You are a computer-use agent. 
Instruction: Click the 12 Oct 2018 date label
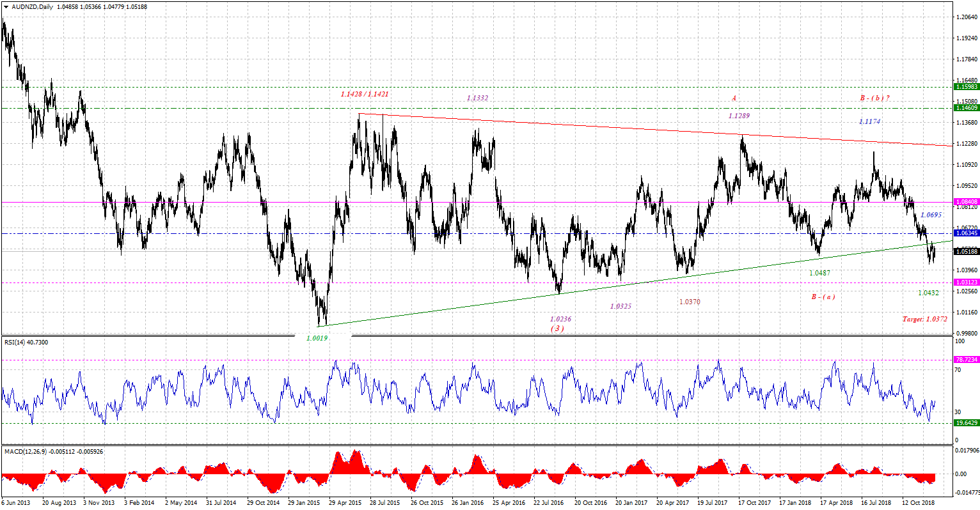[x=919, y=503]
